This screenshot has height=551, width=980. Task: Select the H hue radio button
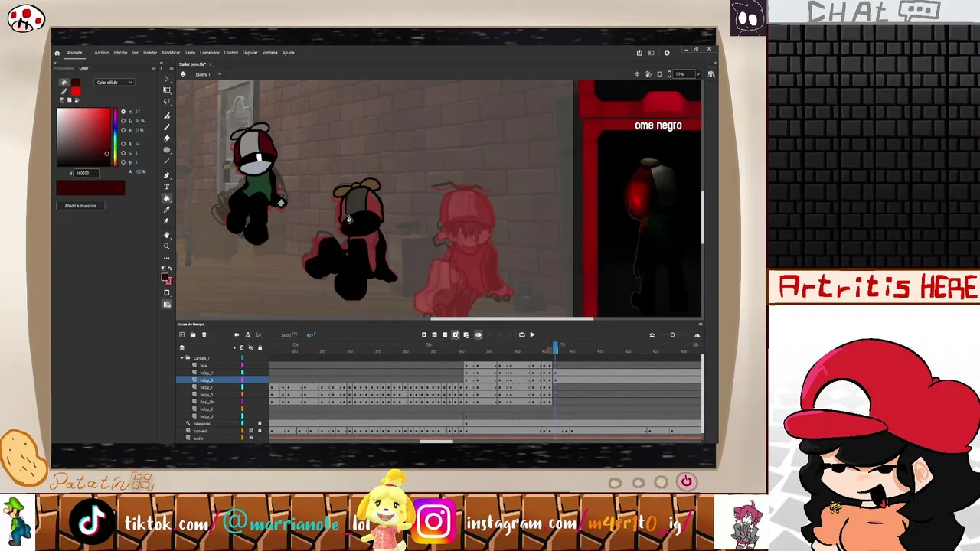[x=123, y=112]
